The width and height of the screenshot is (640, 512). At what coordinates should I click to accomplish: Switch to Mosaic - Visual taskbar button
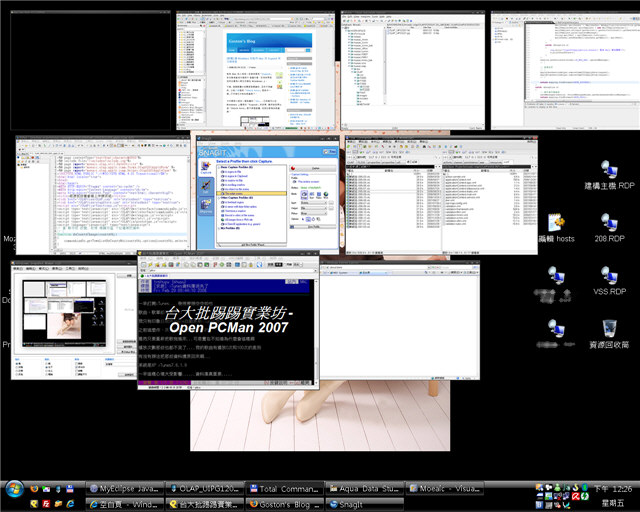tap(445, 488)
